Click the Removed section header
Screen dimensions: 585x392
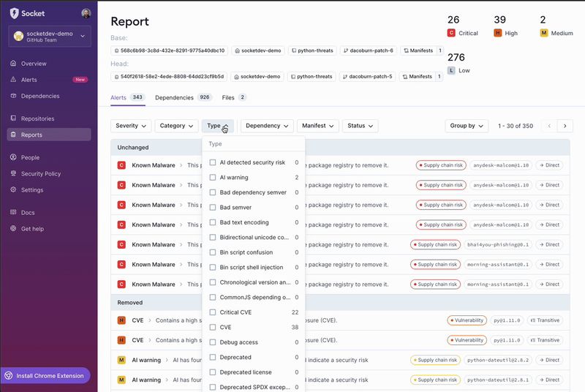click(x=340, y=303)
